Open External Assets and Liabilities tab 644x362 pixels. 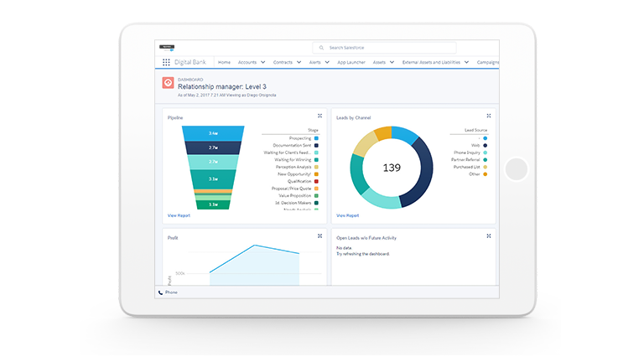432,62
